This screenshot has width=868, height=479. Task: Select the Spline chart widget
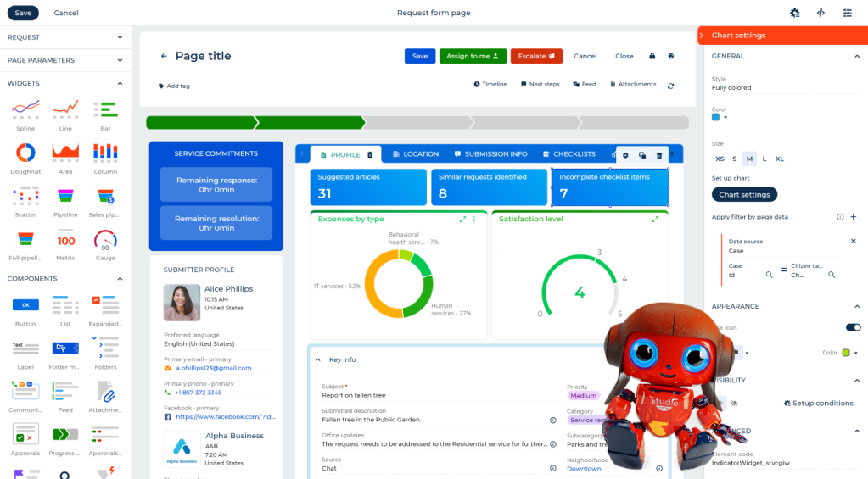[x=26, y=109]
